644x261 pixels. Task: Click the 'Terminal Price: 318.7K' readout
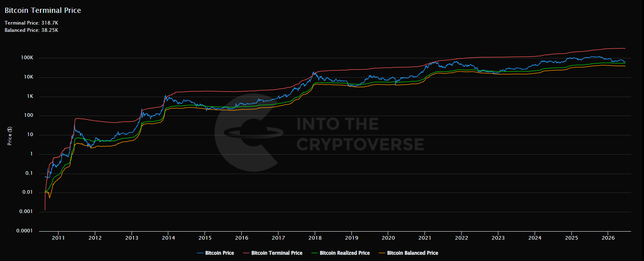click(x=31, y=23)
